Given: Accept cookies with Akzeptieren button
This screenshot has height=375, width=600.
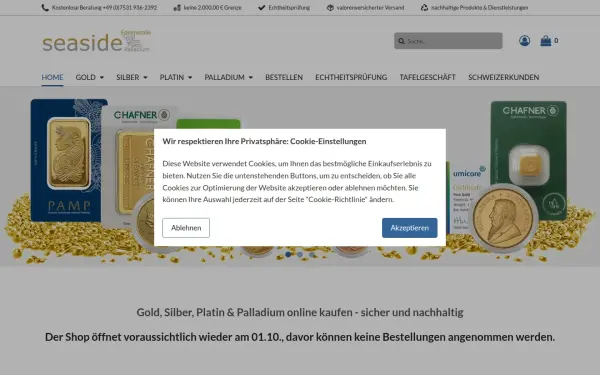Looking at the screenshot, I should pyautogui.click(x=409, y=228).
